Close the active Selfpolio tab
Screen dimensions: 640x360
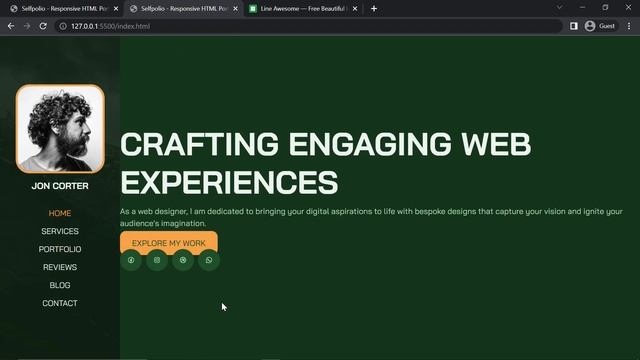[236, 9]
